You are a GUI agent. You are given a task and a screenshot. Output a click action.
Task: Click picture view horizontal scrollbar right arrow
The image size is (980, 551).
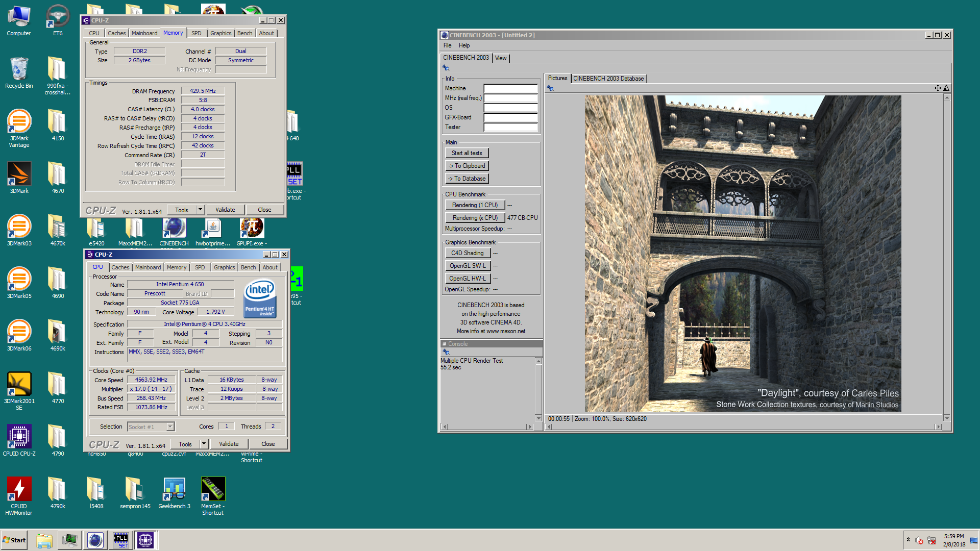[938, 427]
